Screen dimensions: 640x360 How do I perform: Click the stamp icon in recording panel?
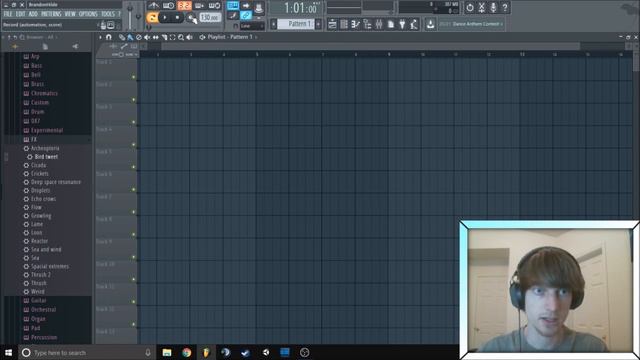259,7
